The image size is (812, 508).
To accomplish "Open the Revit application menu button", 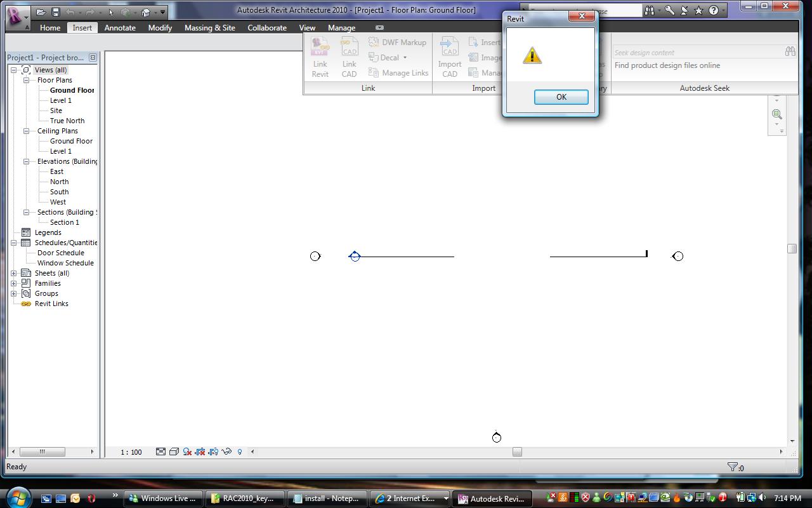I will click(x=17, y=17).
